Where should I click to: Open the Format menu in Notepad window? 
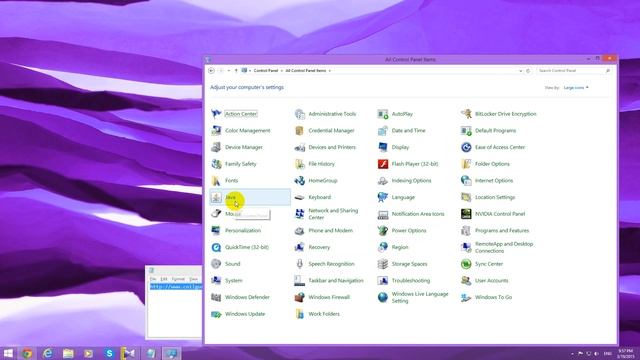[178, 279]
